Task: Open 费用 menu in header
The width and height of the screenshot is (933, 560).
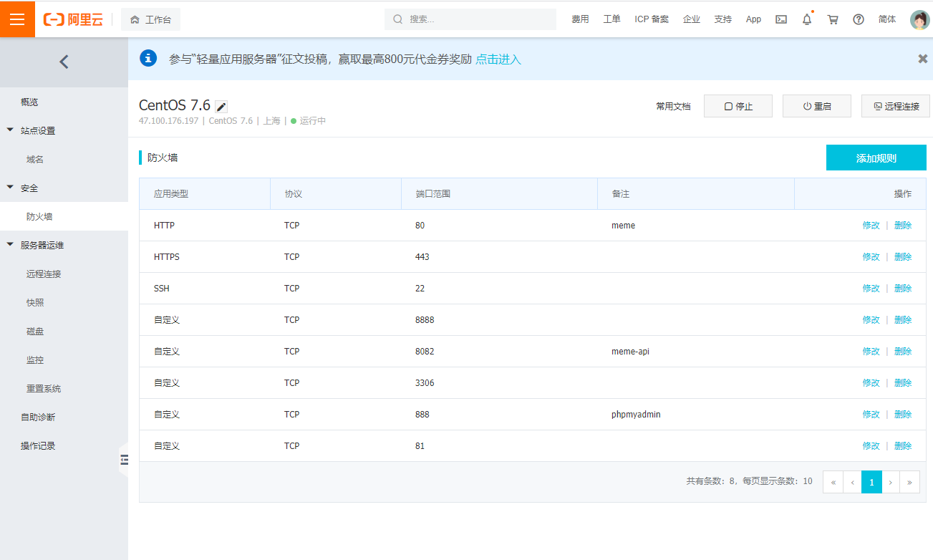Action: click(580, 19)
